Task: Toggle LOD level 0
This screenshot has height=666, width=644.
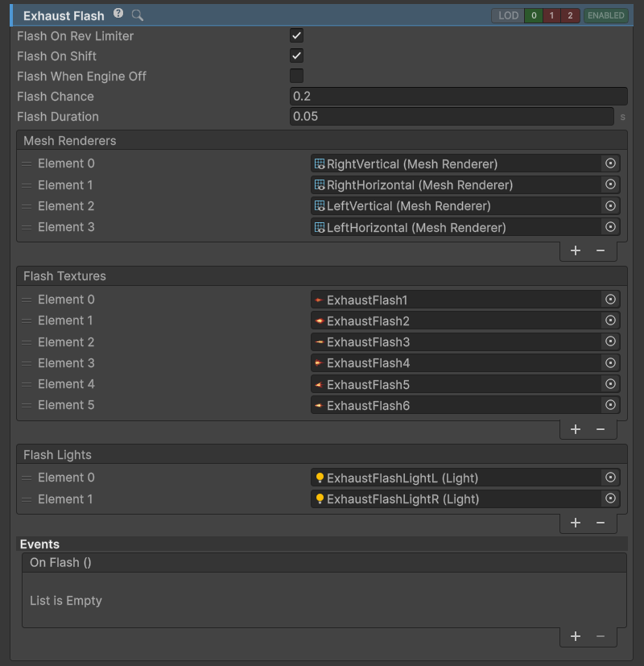Action: (x=534, y=16)
